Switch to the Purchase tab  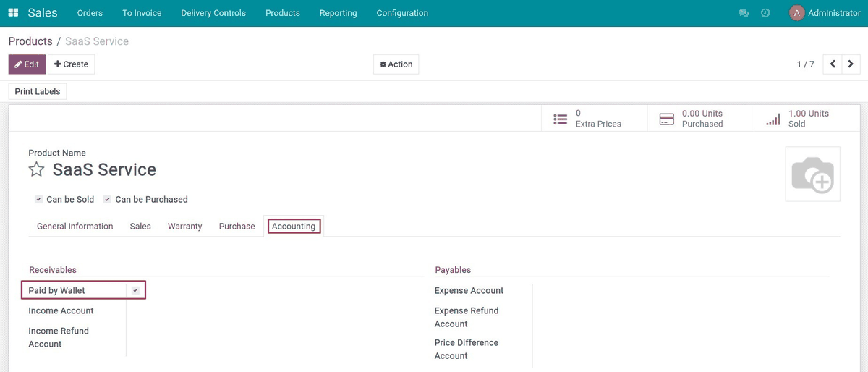pyautogui.click(x=237, y=227)
